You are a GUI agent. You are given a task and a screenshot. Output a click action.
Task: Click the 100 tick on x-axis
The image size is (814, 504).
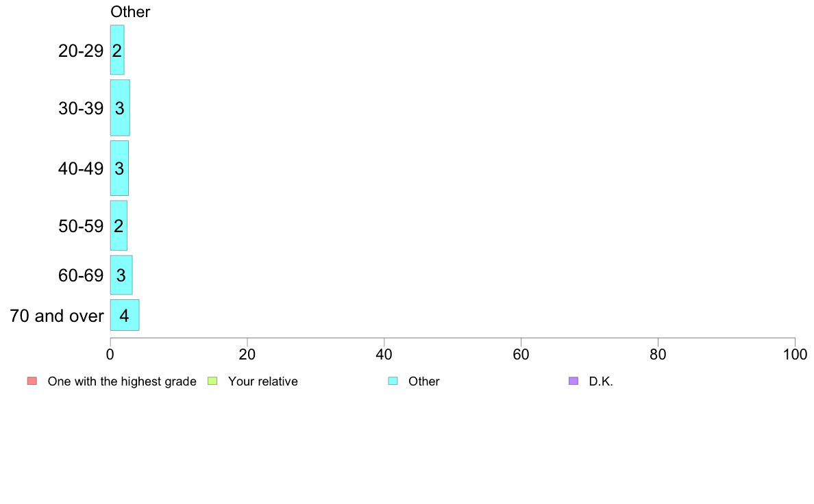click(795, 355)
